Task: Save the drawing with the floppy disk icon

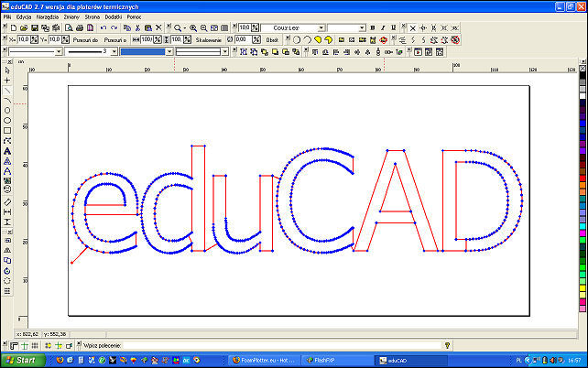Action: [35, 28]
